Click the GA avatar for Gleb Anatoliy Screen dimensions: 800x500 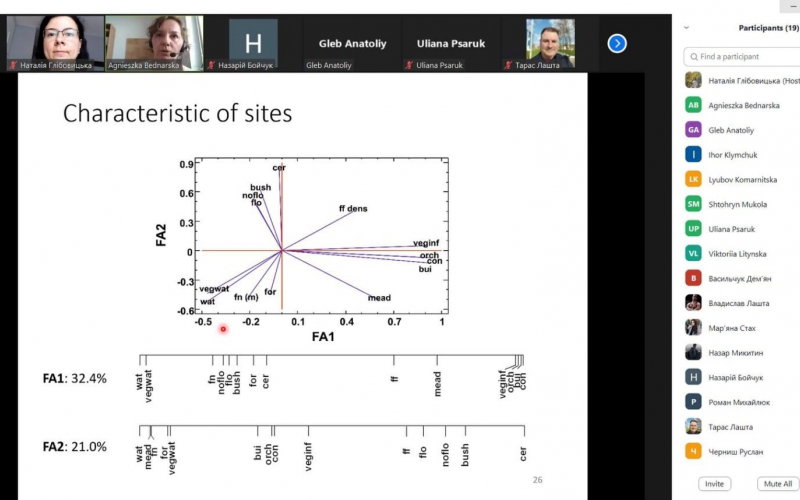(693, 130)
